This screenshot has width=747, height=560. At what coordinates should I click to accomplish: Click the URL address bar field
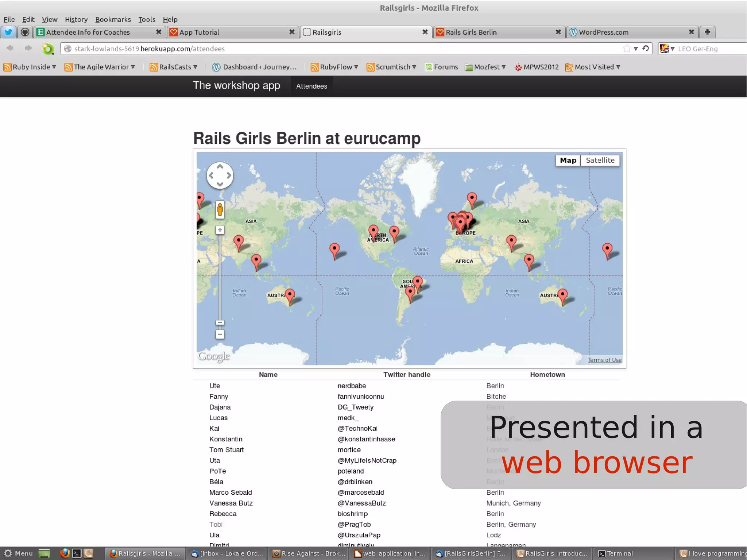(x=328, y=49)
